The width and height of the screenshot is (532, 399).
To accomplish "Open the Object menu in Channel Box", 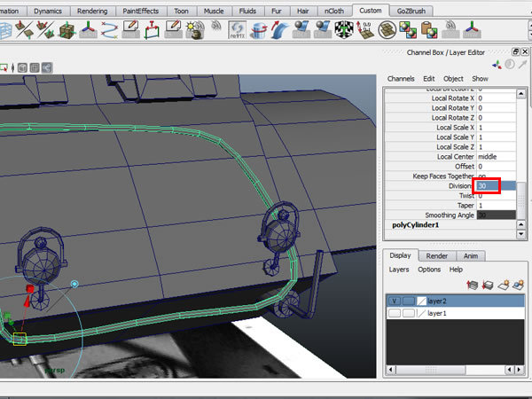I will pyautogui.click(x=453, y=79).
